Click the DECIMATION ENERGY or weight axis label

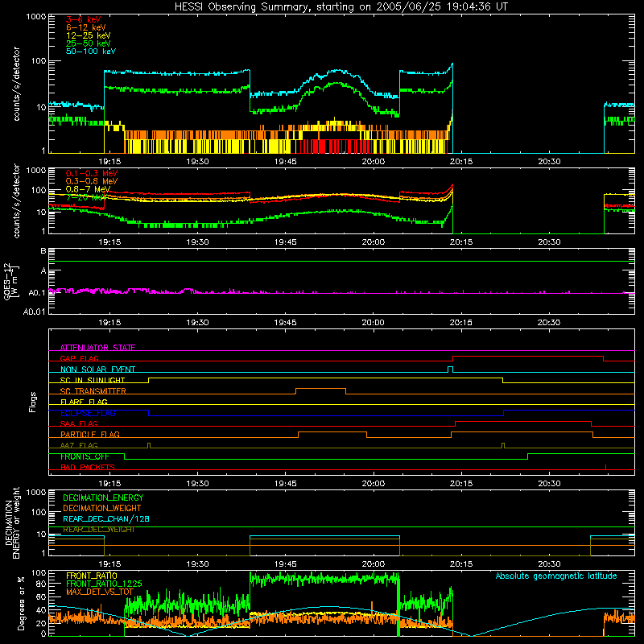(x=12, y=522)
